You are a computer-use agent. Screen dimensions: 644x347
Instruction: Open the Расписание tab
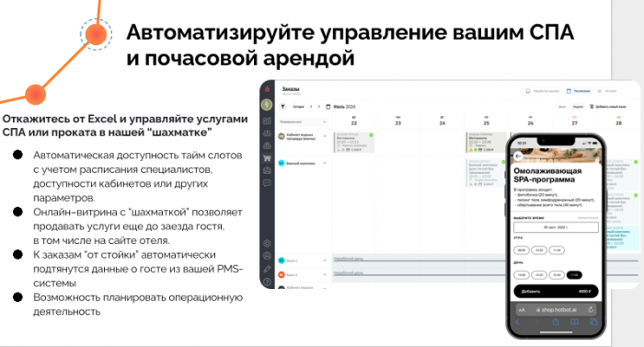(579, 91)
